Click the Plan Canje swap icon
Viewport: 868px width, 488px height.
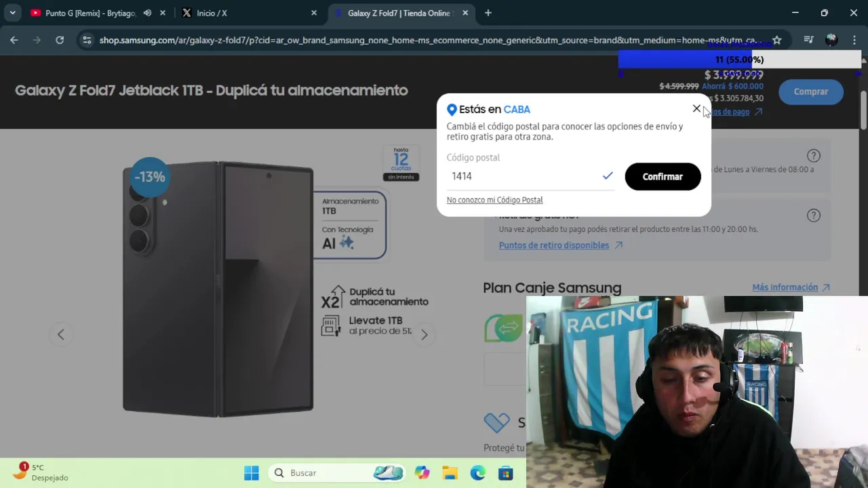point(505,328)
